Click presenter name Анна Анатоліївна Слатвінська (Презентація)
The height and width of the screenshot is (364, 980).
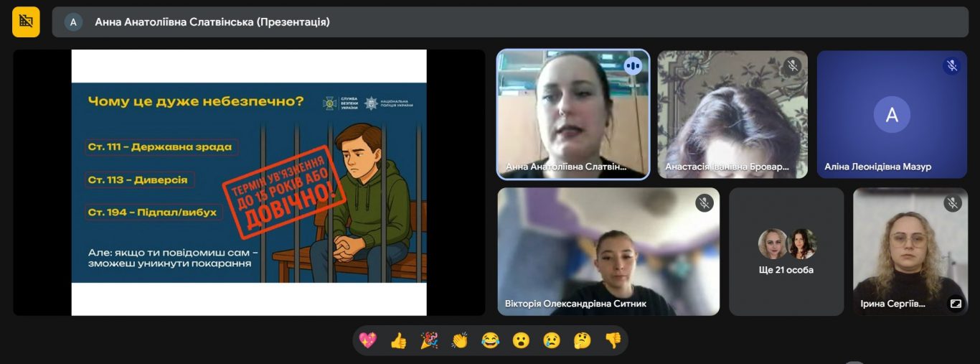click(212, 22)
